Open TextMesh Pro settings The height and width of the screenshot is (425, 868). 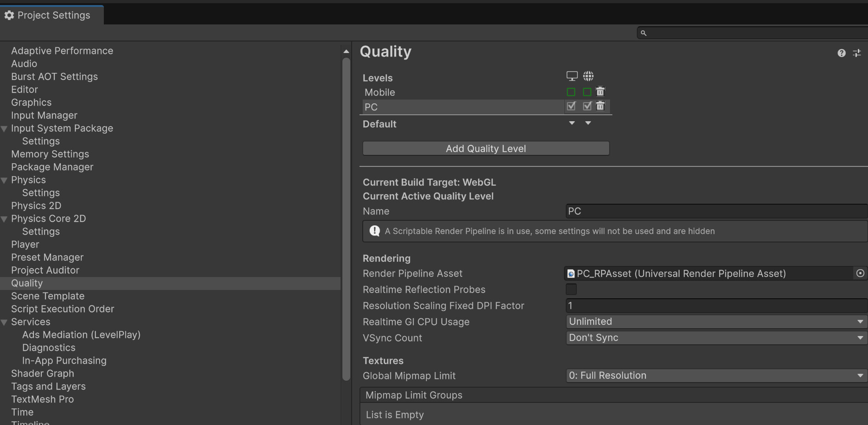(42, 399)
